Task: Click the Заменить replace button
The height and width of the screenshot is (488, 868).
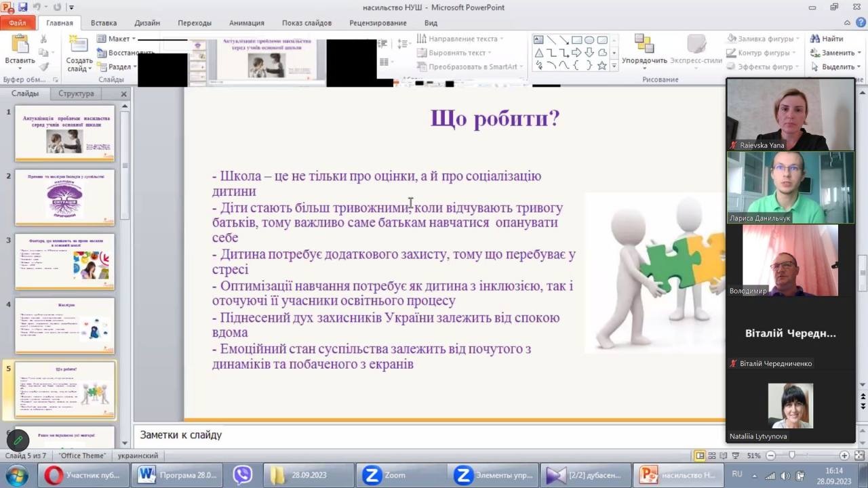Action: click(x=833, y=53)
